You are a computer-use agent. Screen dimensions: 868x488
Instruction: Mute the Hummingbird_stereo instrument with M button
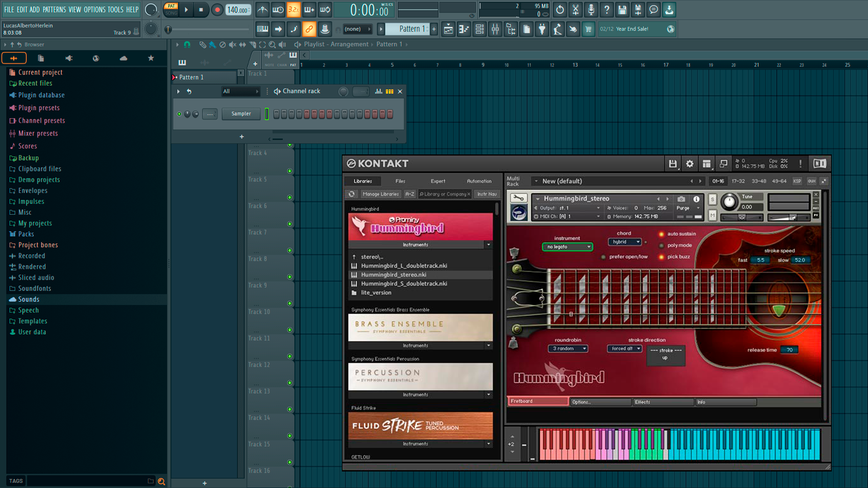pos(712,216)
